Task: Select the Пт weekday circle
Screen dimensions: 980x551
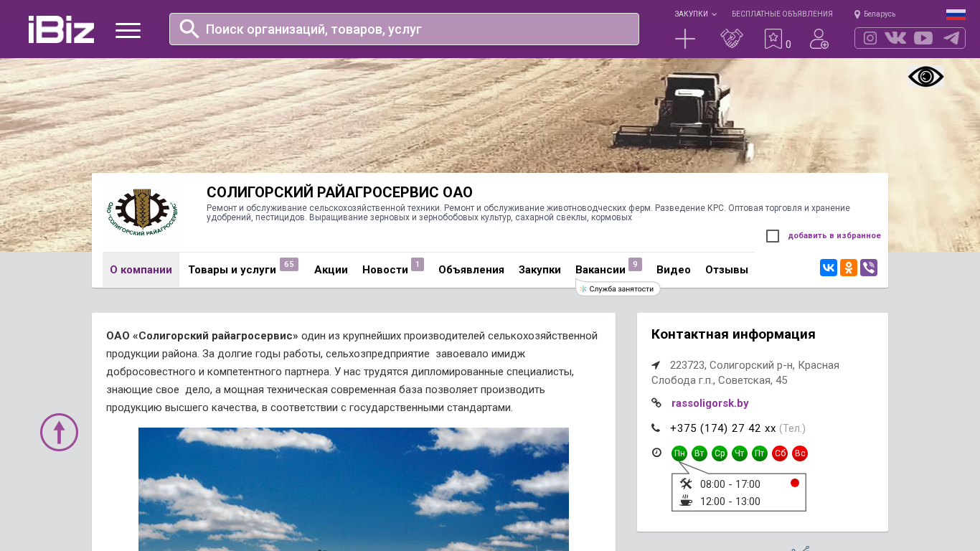Action: pos(760,453)
